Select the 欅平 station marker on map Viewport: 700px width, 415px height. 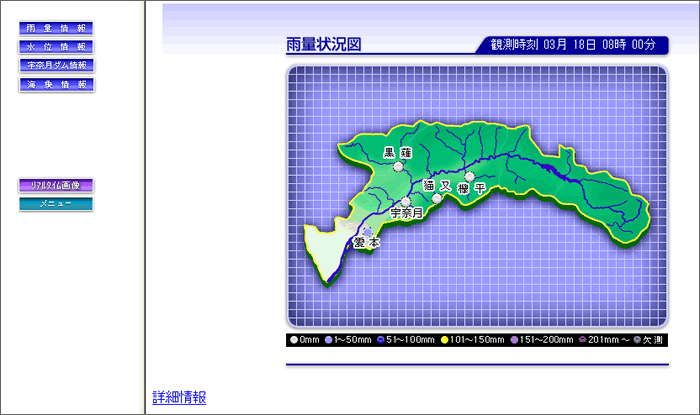click(470, 176)
